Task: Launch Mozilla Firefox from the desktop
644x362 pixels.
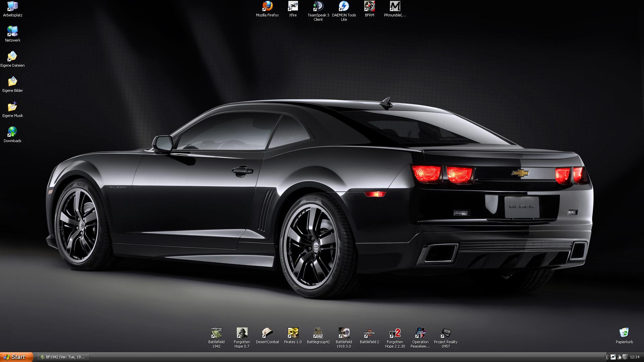Action: point(267,9)
